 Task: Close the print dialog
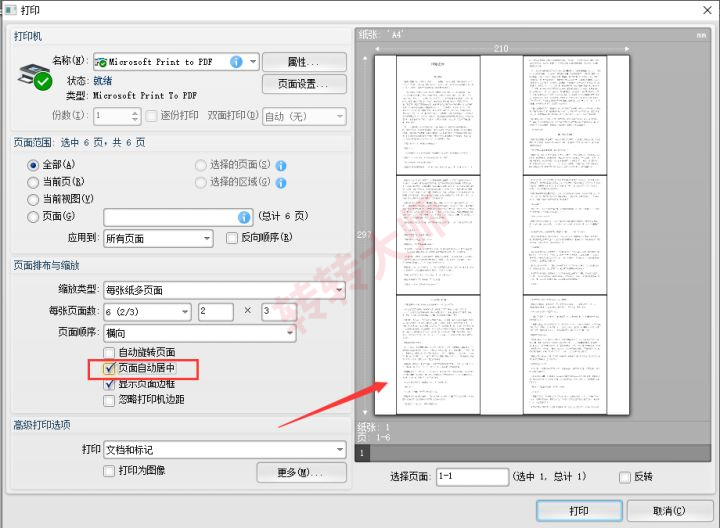707,10
